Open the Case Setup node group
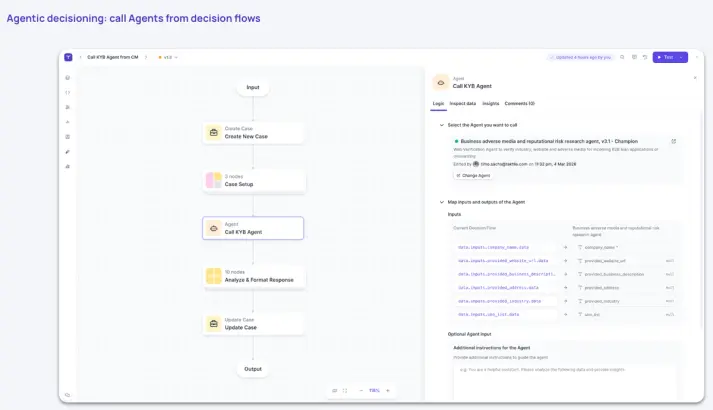 click(253, 180)
